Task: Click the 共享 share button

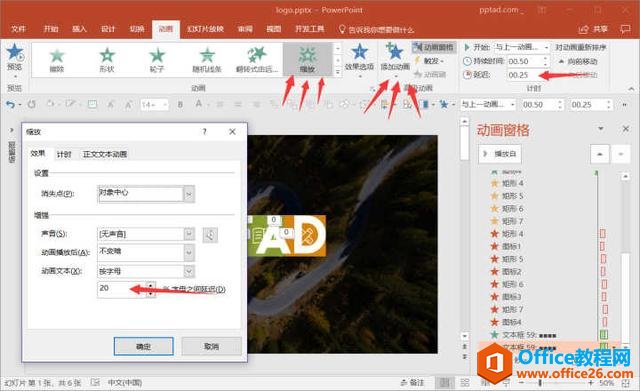Action: tap(594, 29)
